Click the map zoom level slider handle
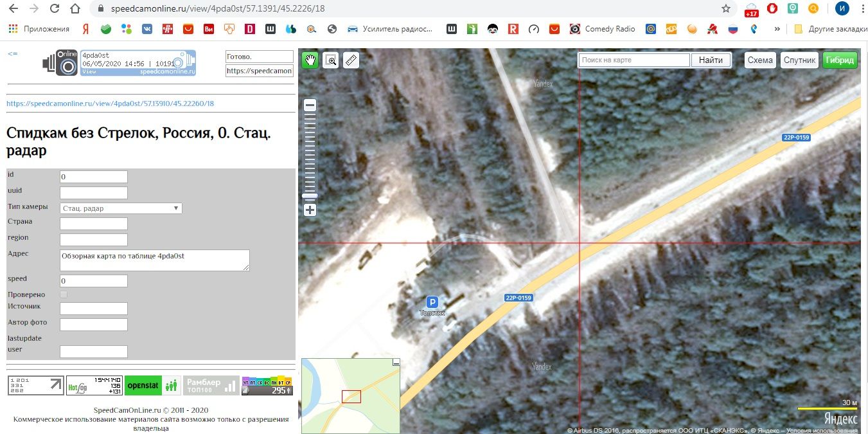 coord(310,195)
